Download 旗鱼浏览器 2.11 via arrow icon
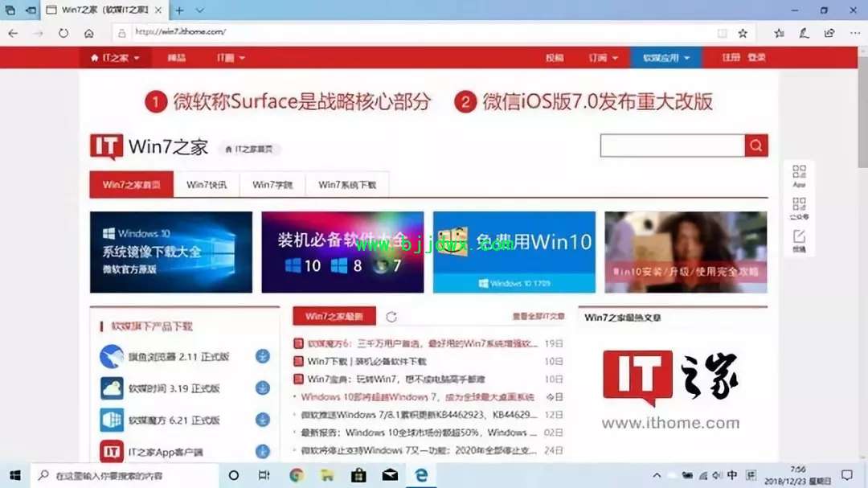Image resolution: width=868 pixels, height=488 pixels. (262, 356)
